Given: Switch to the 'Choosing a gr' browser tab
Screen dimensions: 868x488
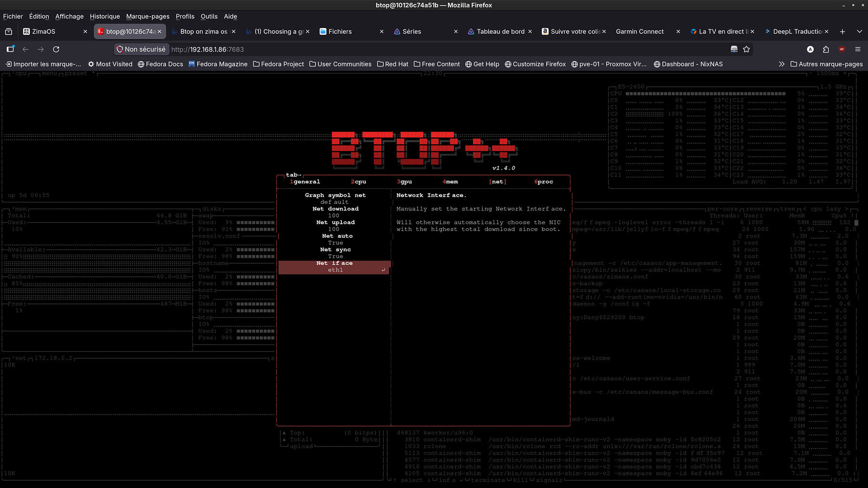Looking at the screenshot, I should click(x=277, y=31).
